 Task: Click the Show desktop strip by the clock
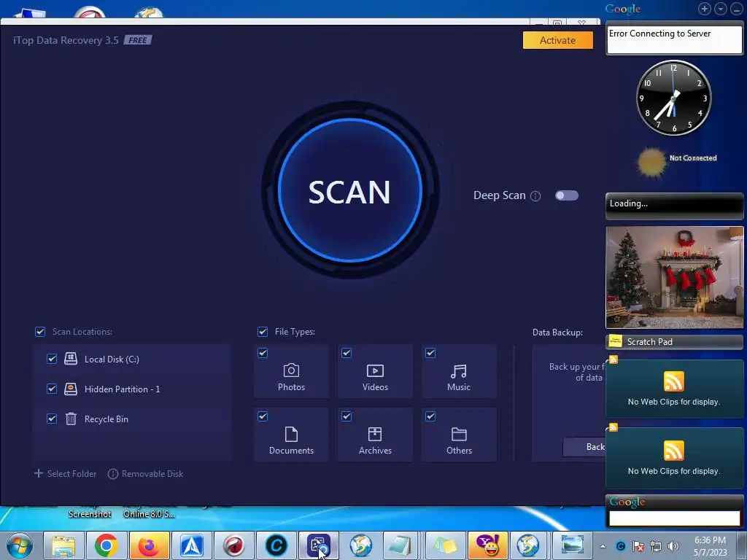click(742, 546)
